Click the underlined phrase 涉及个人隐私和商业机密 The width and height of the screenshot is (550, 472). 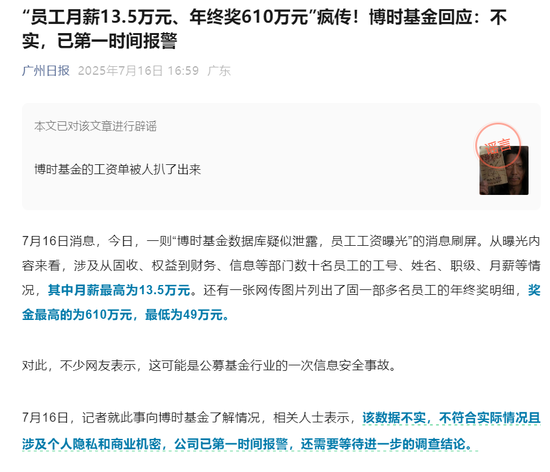click(91, 444)
